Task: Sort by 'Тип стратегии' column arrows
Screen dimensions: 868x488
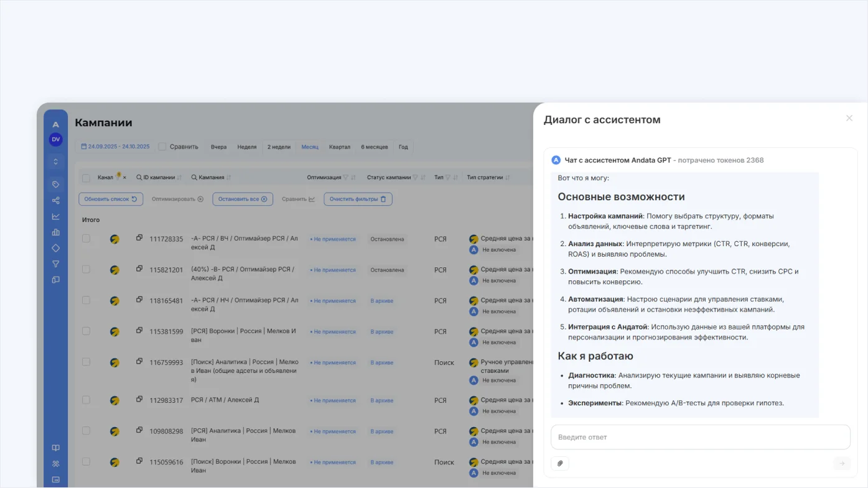Action: pos(508,178)
